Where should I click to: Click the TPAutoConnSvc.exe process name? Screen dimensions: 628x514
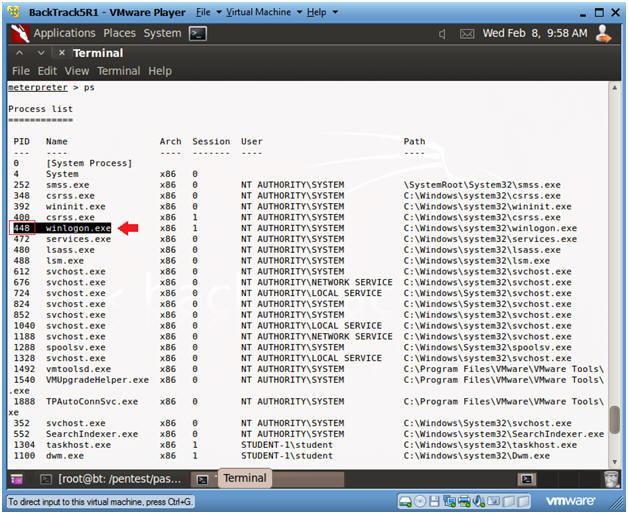92,401
